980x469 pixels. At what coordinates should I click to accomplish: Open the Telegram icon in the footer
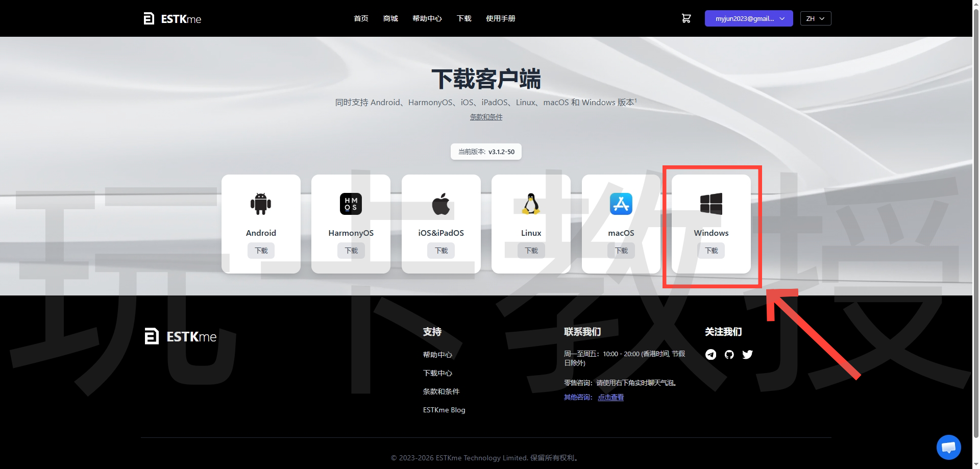tap(710, 354)
